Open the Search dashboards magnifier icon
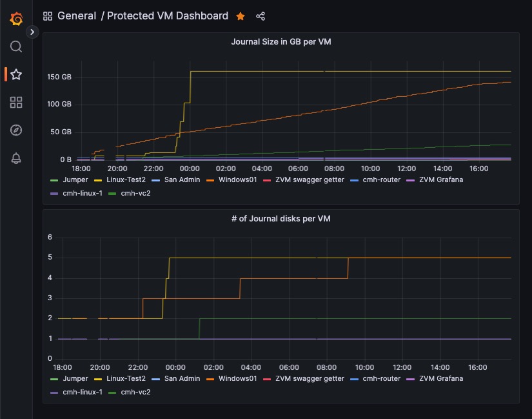This screenshot has height=419, width=532. (16, 46)
